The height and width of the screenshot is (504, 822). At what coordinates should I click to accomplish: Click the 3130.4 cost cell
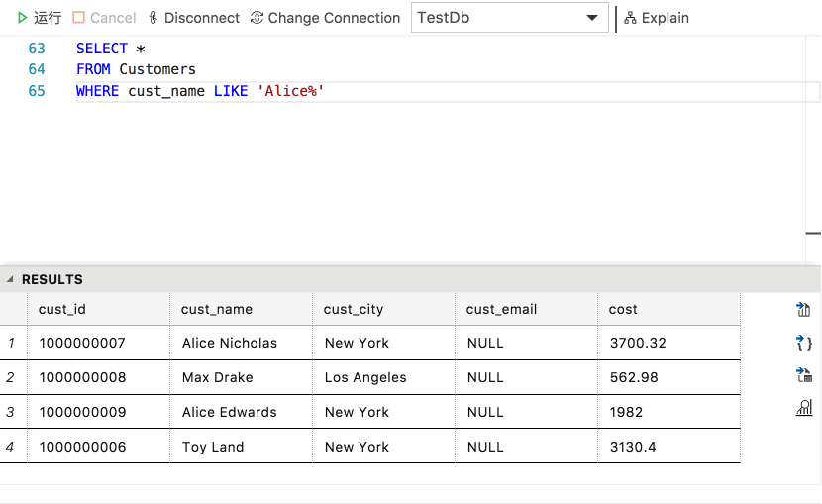pos(668,447)
